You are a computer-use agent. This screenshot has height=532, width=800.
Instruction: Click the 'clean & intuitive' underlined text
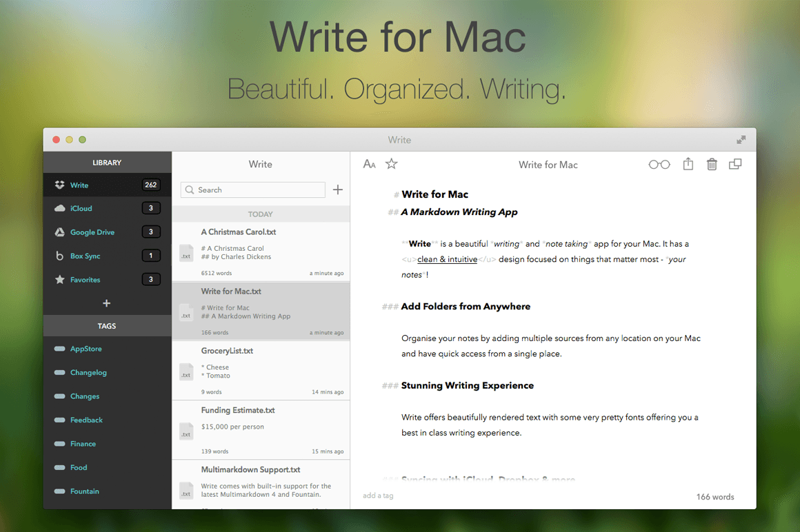point(448,259)
